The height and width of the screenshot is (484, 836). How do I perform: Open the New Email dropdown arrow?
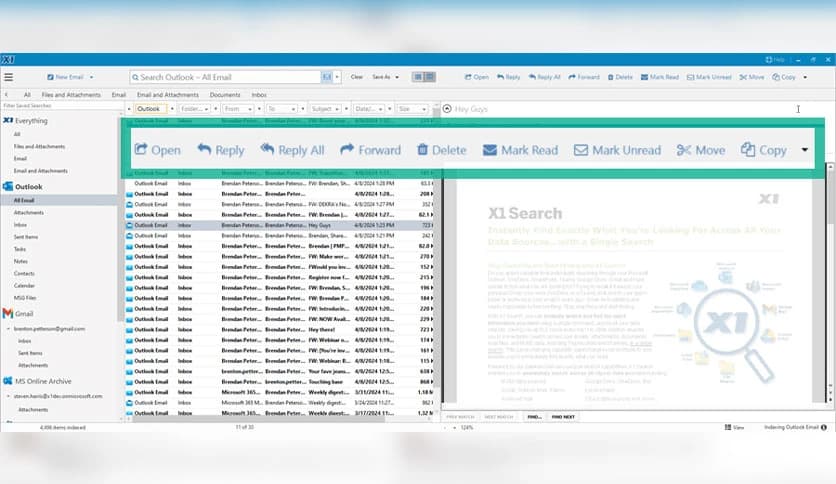click(91, 77)
